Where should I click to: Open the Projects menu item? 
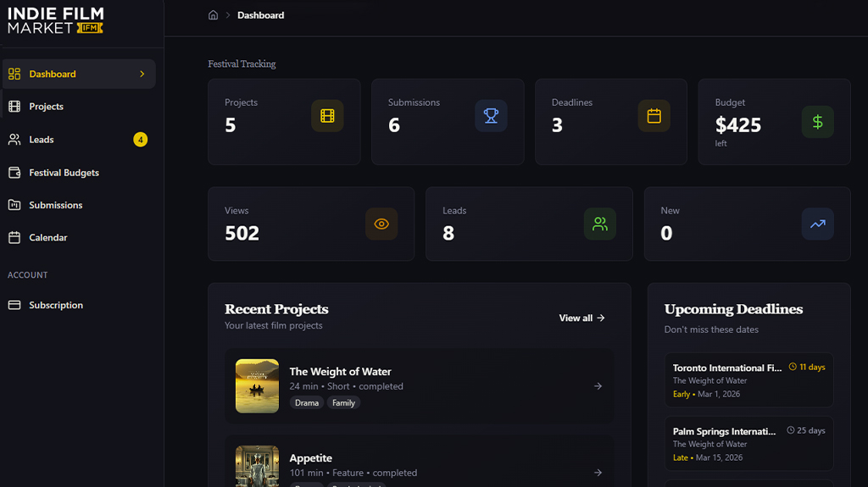(x=79, y=106)
